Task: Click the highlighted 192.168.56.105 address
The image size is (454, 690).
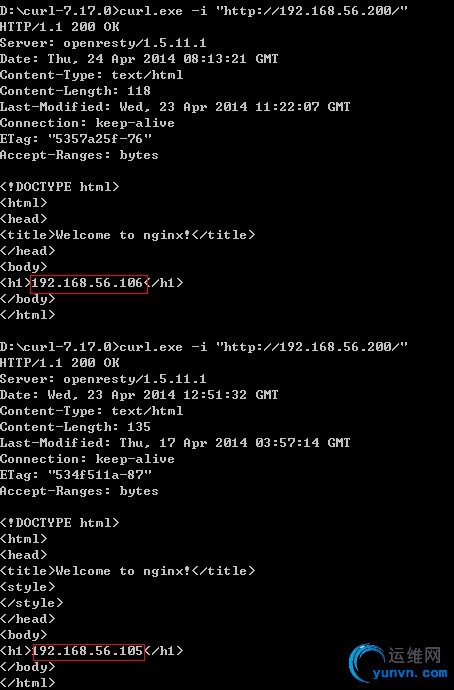Action: coord(88,651)
